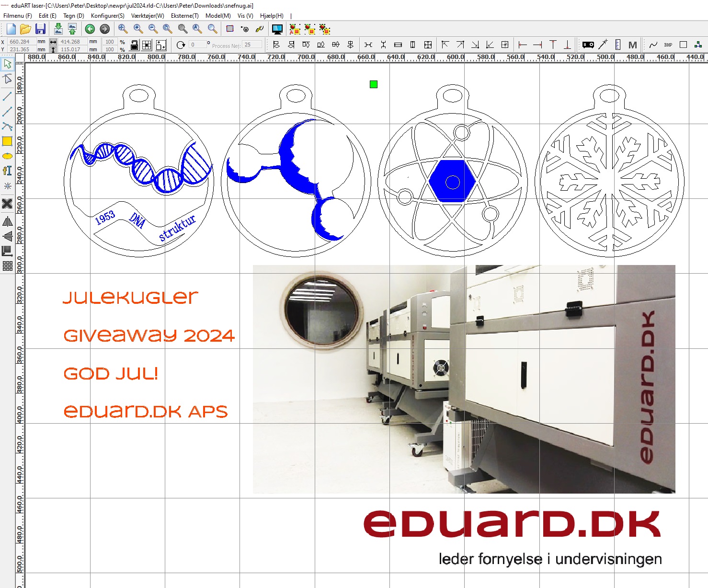Click the rotation angle field
This screenshot has width=708, height=588.
click(198, 45)
